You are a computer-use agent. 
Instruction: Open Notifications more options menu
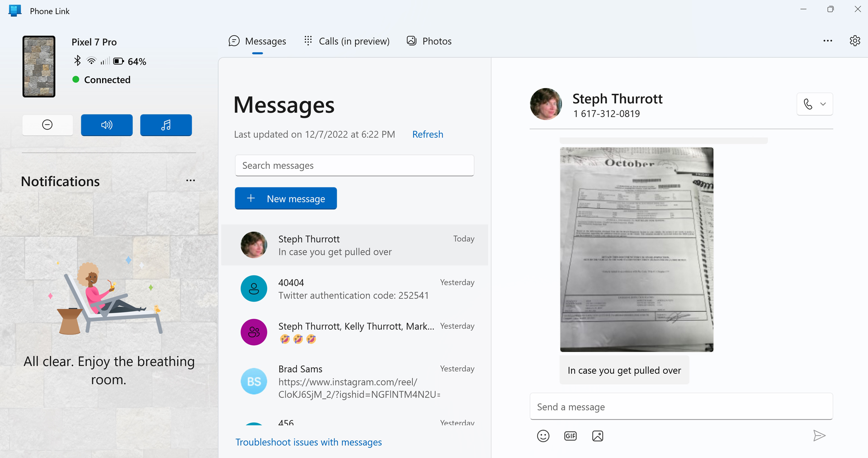(190, 181)
